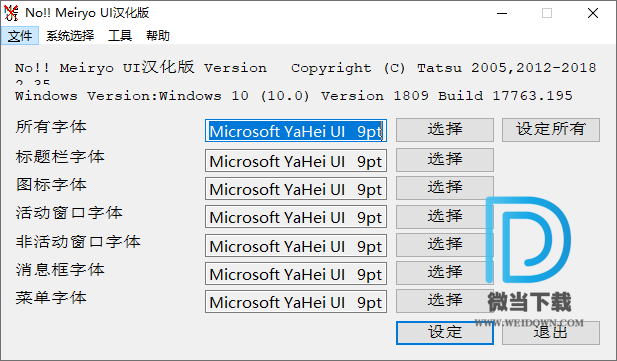Open the 系统选择 menu
Viewport: 617px width, 361px height.
(70, 36)
